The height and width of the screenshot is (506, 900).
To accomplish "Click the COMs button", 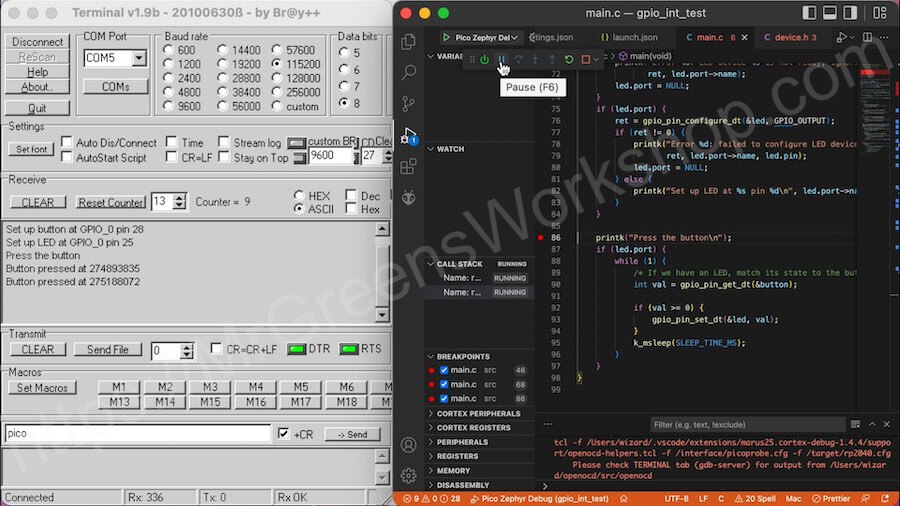I will pyautogui.click(x=115, y=87).
